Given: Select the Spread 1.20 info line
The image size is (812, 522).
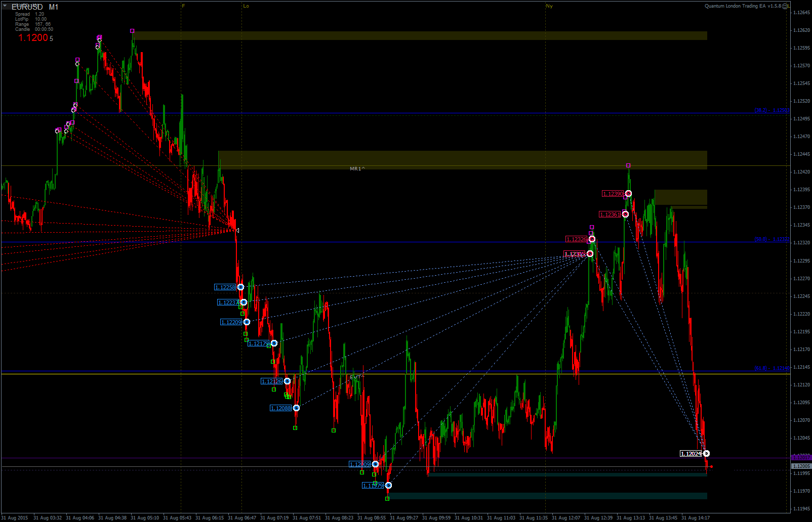Looking at the screenshot, I should click(29, 14).
